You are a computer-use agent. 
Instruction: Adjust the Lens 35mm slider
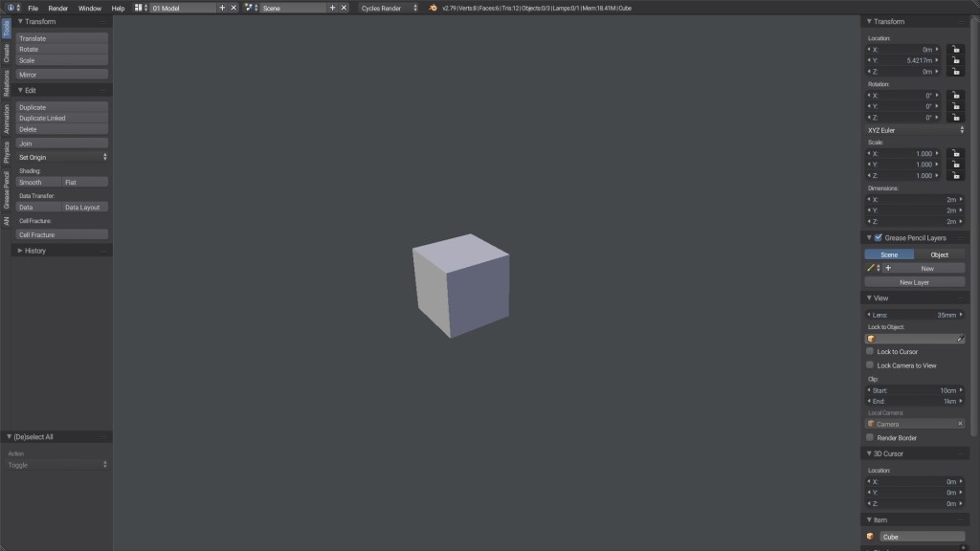tap(915, 313)
